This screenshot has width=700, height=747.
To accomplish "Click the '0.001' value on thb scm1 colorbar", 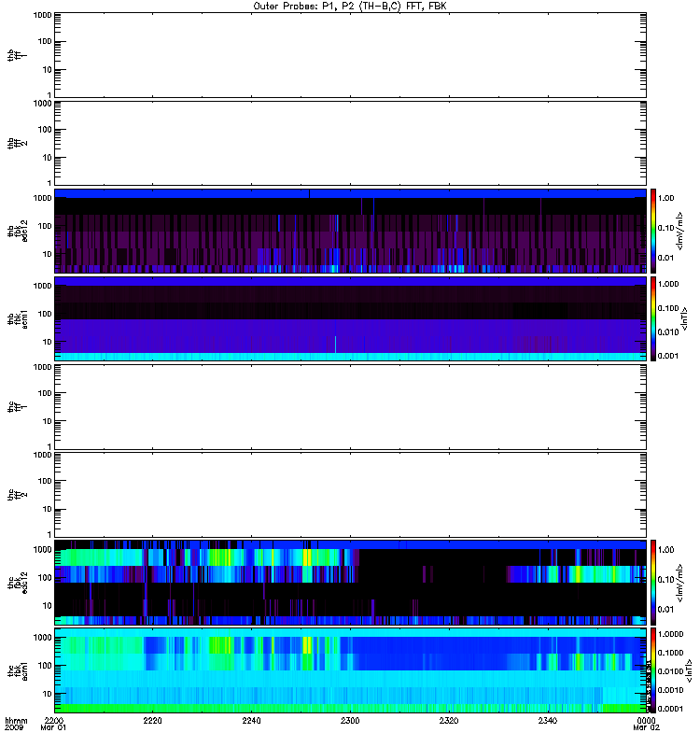I will (668, 356).
